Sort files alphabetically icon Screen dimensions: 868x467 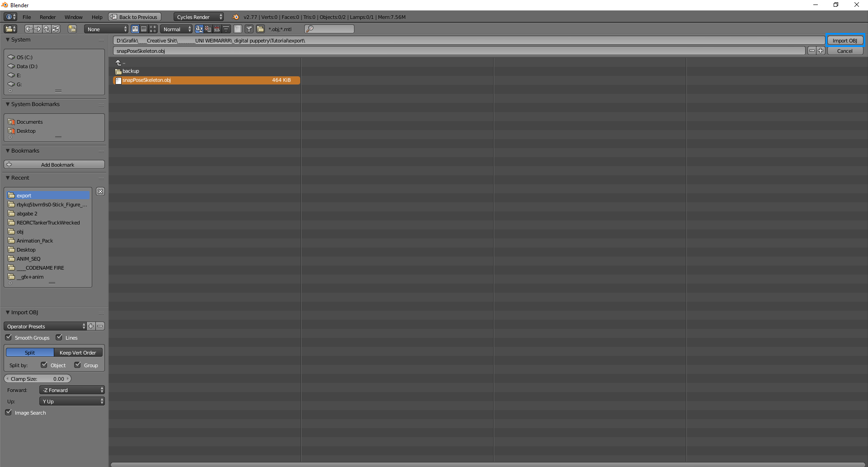click(199, 29)
